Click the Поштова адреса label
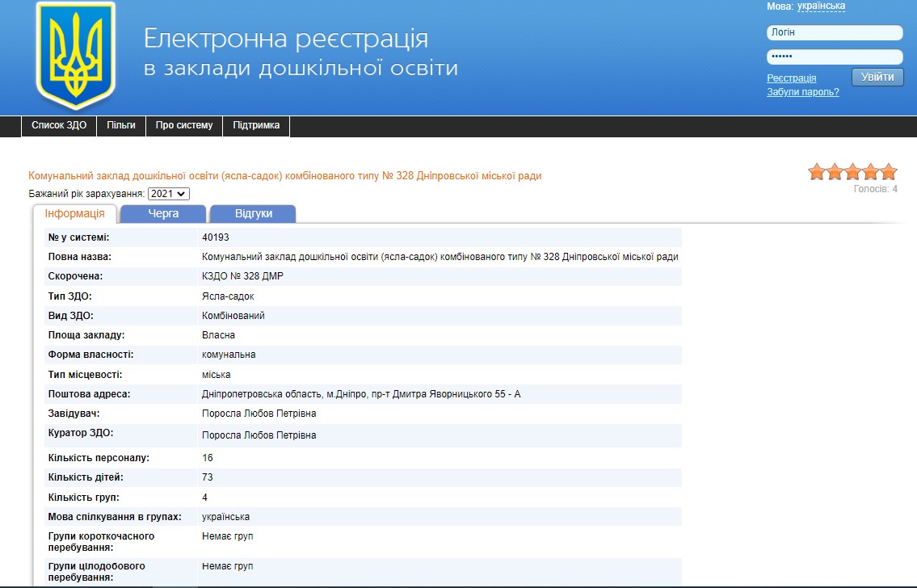Viewport: 917px width, 588px height. (89, 394)
